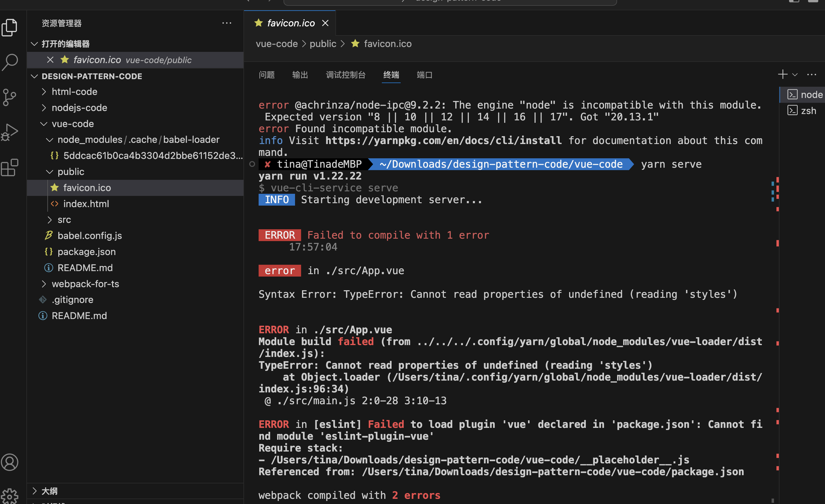825x504 pixels.
Task: Click vue-code in the breadcrumb
Action: 277,44
